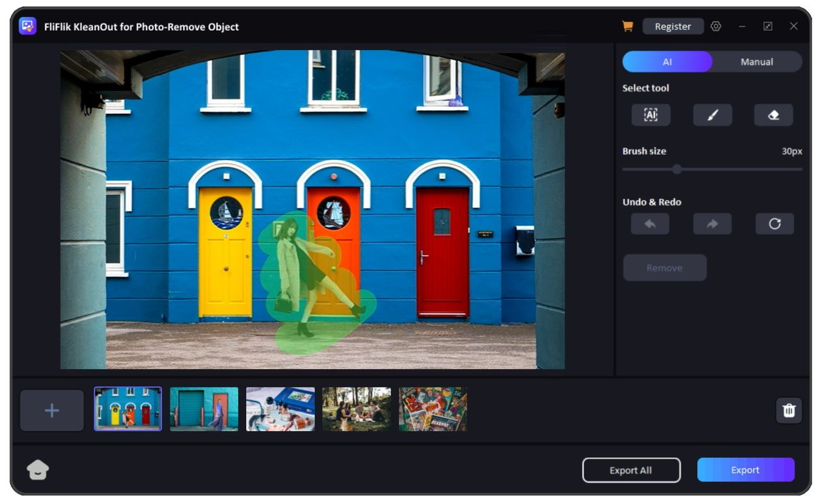Delete images using the trash icon
Viewport: 833px width, 504px height.
(x=789, y=410)
